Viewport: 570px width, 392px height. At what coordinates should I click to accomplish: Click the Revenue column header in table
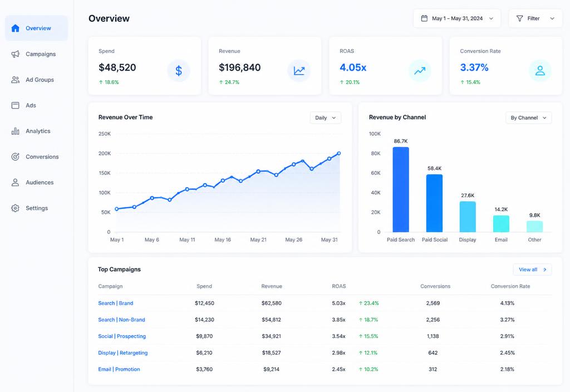point(272,286)
